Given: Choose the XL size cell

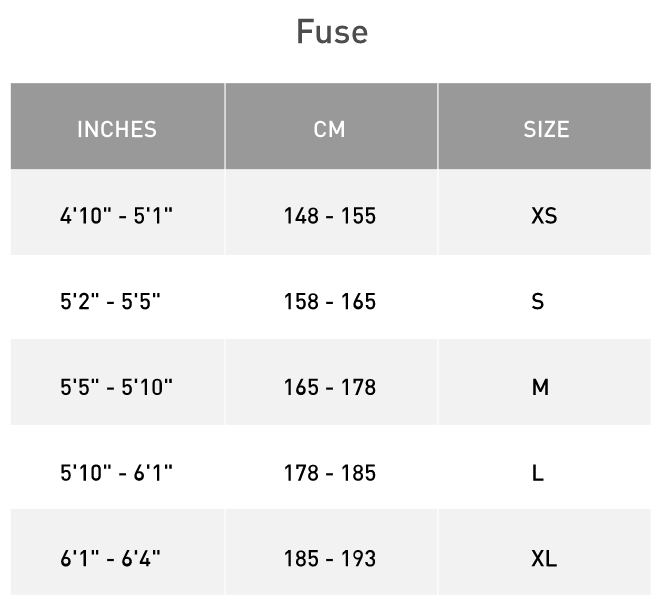Looking at the screenshot, I should (544, 558).
